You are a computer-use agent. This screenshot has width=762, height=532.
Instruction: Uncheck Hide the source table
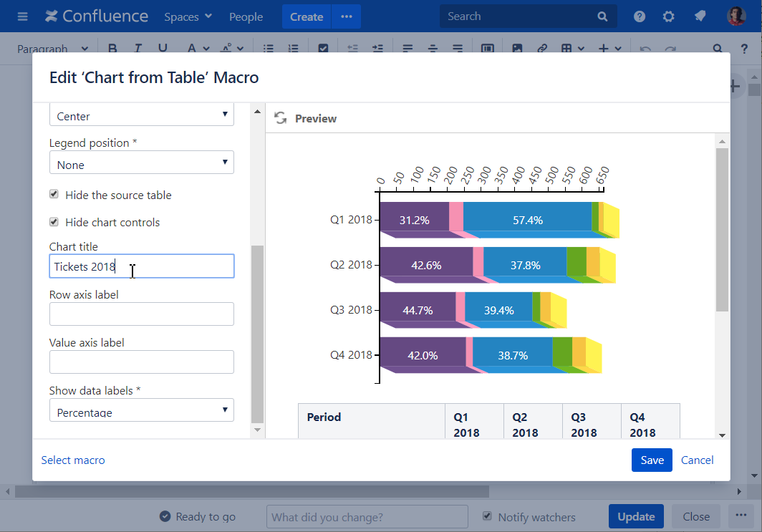point(54,195)
